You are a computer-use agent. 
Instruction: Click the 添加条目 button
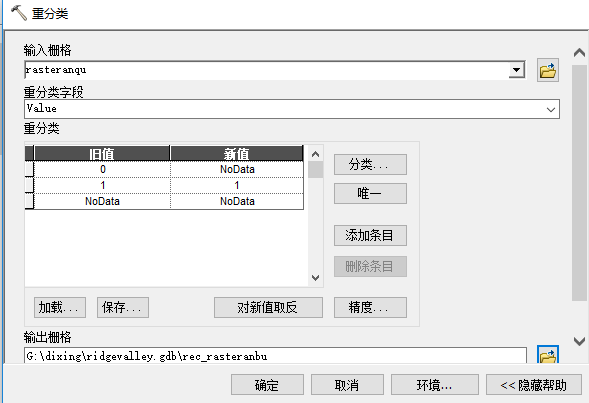pos(370,235)
